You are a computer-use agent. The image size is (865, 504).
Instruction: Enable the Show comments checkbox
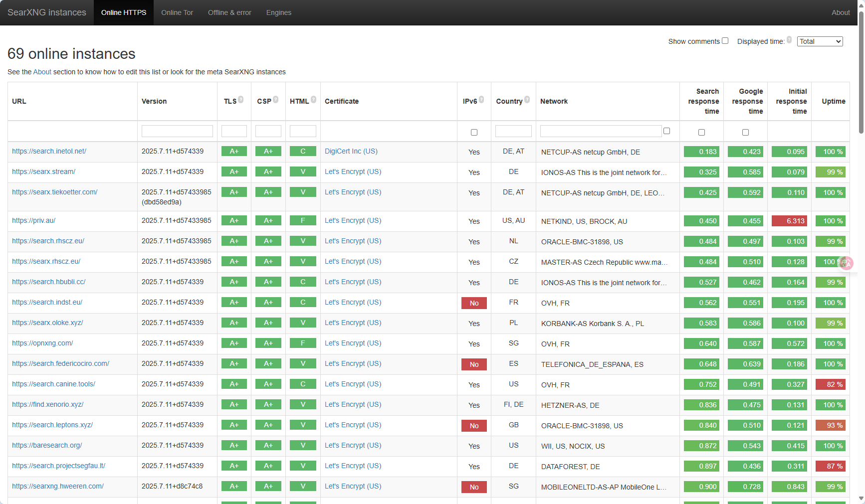[x=725, y=41]
